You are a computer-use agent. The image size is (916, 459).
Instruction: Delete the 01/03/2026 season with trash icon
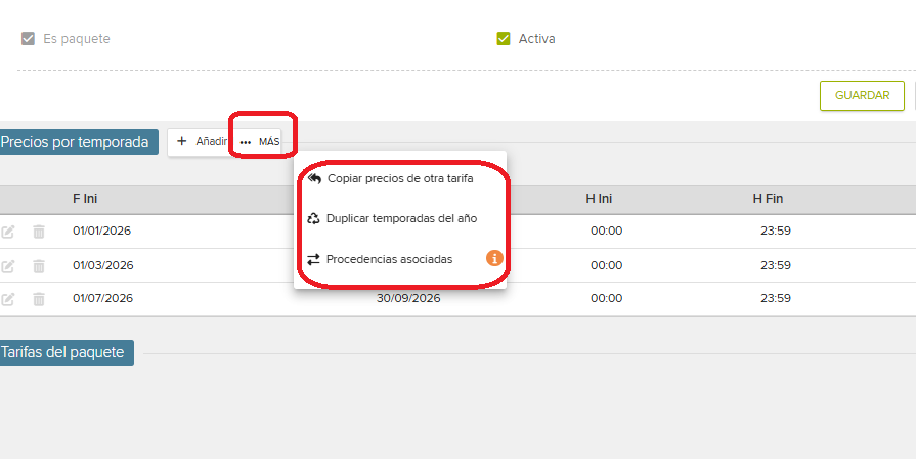click(39, 266)
